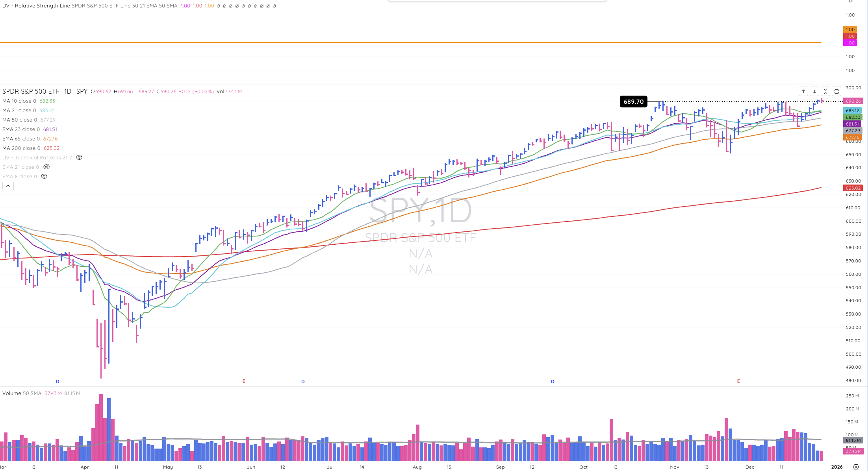This screenshot has width=868, height=471.
Task: Click the collapse pane icon
Action: click(825, 91)
